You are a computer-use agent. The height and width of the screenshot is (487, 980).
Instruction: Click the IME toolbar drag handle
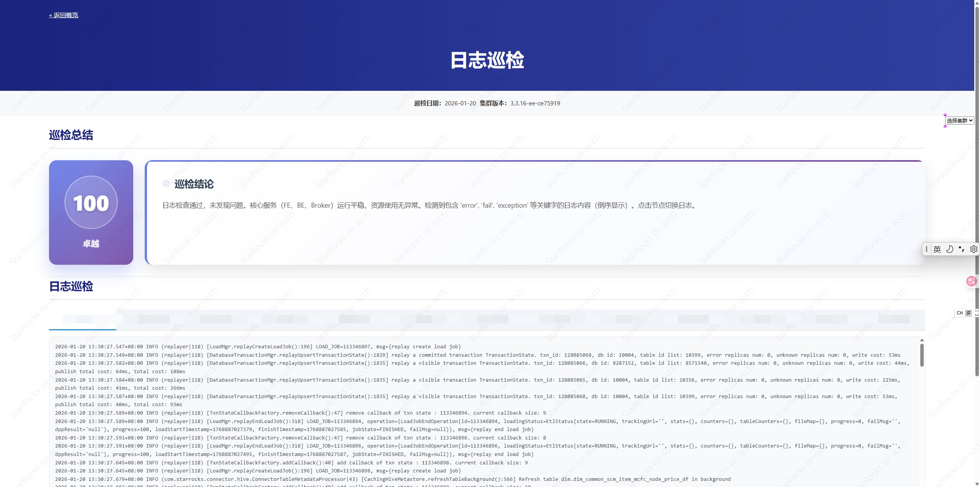[926, 249]
